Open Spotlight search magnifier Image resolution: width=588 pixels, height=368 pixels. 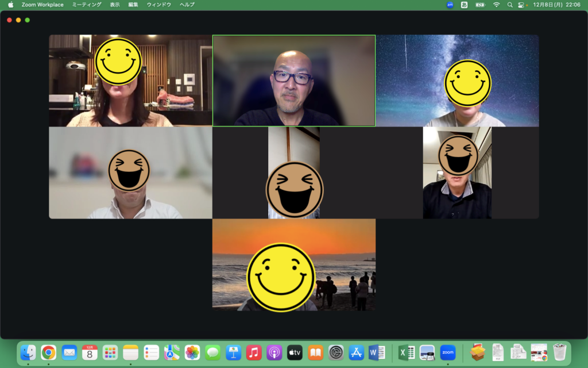510,5
